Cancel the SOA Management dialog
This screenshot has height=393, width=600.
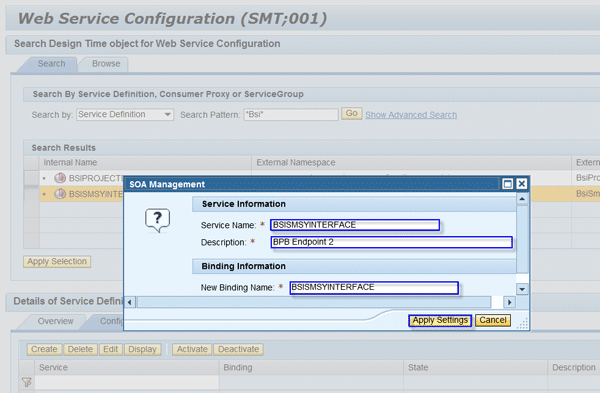493,320
